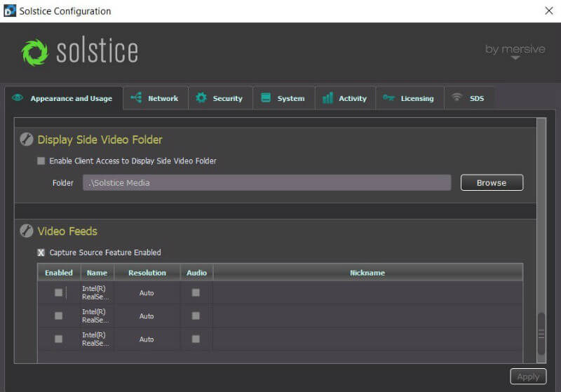This screenshot has width=561, height=392.
Task: Open the Security tab
Action: (220, 98)
